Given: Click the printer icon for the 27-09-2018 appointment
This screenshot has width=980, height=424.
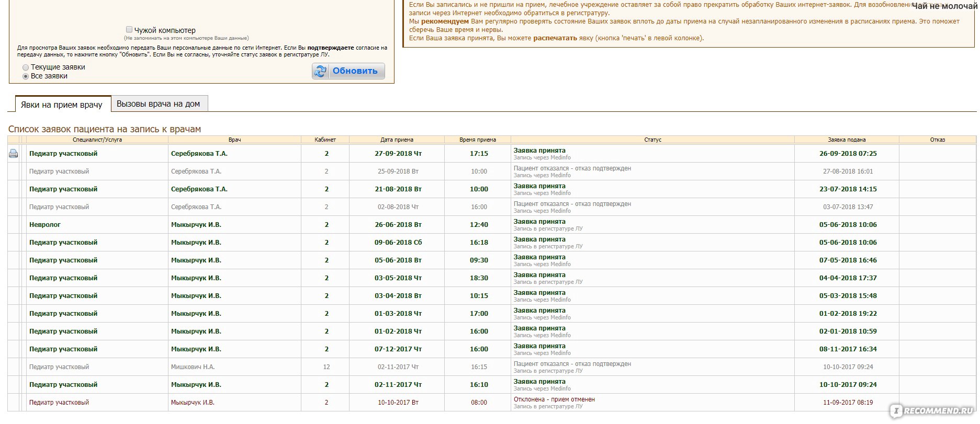Looking at the screenshot, I should [x=14, y=154].
